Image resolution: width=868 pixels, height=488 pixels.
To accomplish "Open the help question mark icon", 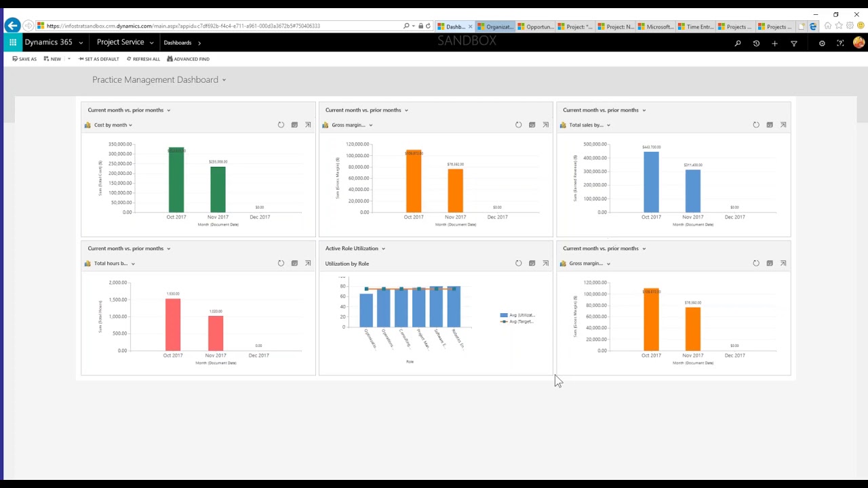I will coord(840,43).
